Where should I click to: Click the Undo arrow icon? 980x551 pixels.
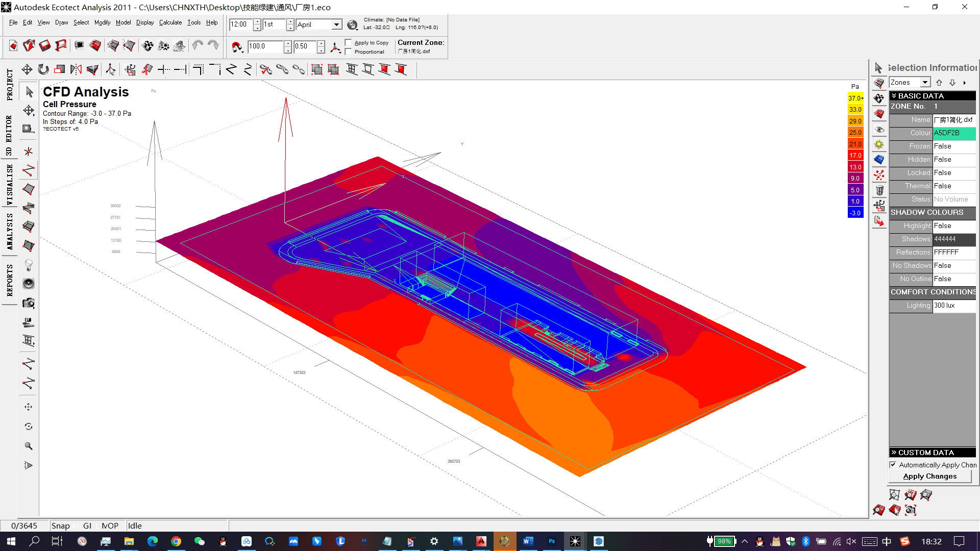[198, 46]
